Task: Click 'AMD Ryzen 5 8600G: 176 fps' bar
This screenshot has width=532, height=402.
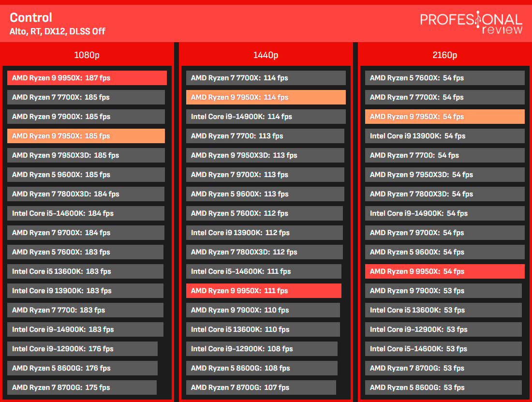Action: pos(82,368)
